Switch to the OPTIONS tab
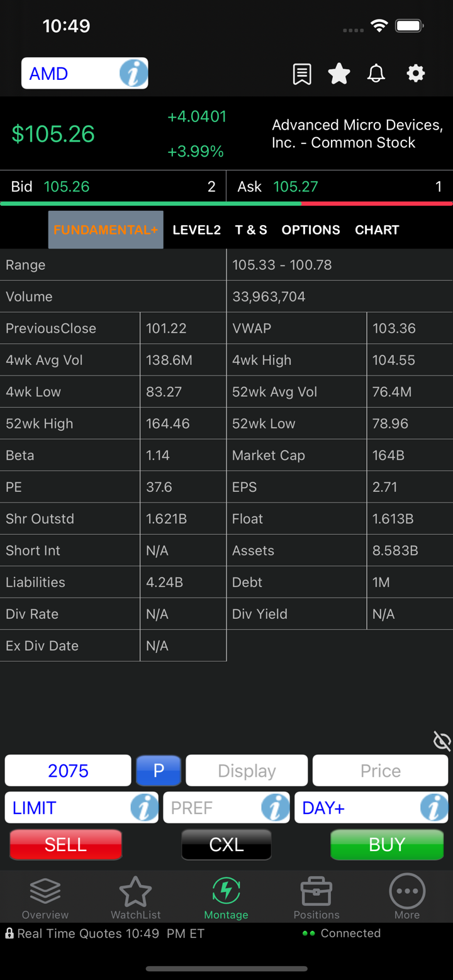The width and height of the screenshot is (453, 980). 311,230
